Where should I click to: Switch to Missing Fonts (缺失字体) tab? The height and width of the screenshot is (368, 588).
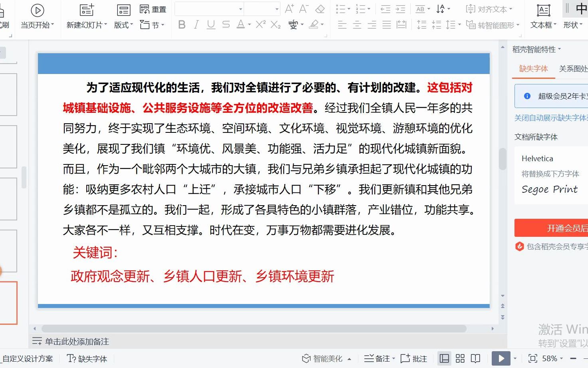coord(533,68)
